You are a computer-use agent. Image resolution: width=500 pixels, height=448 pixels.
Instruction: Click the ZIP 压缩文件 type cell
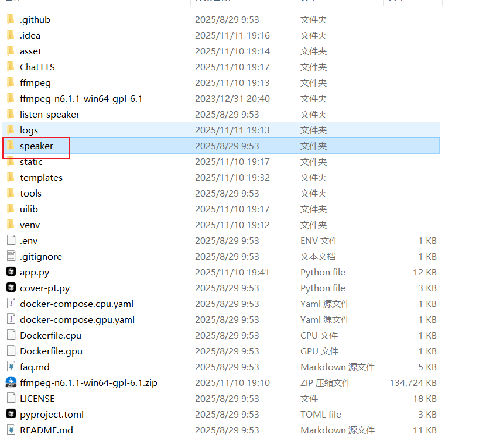click(326, 382)
